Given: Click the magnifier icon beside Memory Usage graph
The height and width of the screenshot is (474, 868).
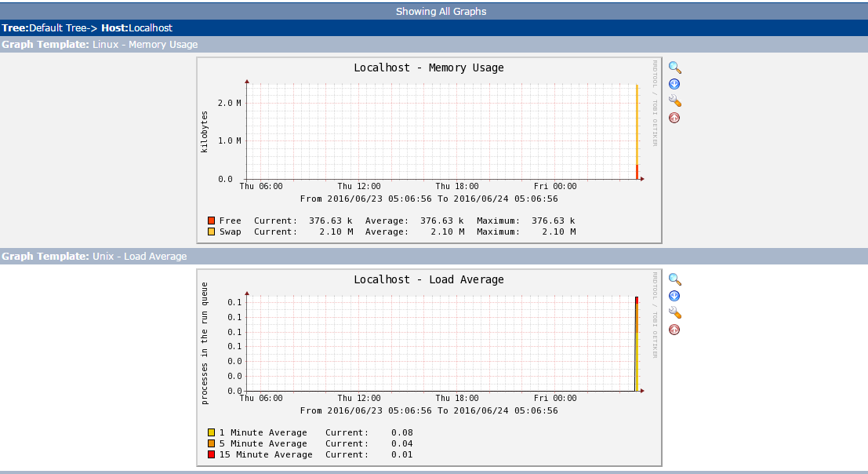Looking at the screenshot, I should coord(674,68).
